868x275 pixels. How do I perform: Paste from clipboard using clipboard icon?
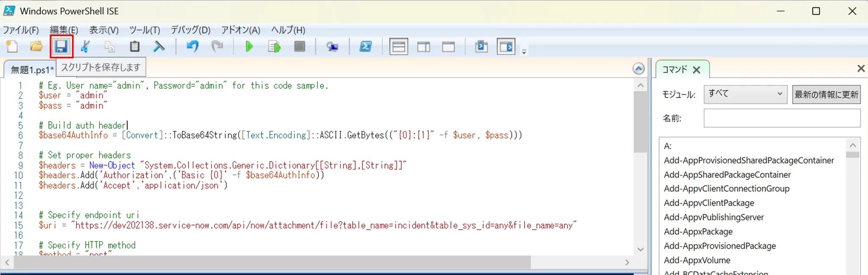(x=134, y=46)
